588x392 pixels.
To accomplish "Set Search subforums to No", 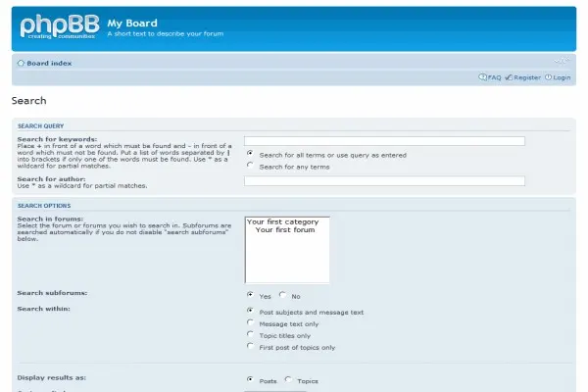I will click(x=283, y=295).
